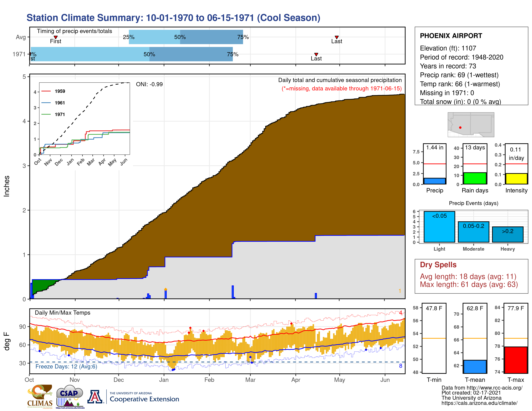Click the 1971 Last red triangle marker
Viewport: 532px width, 411px height.
(x=316, y=54)
